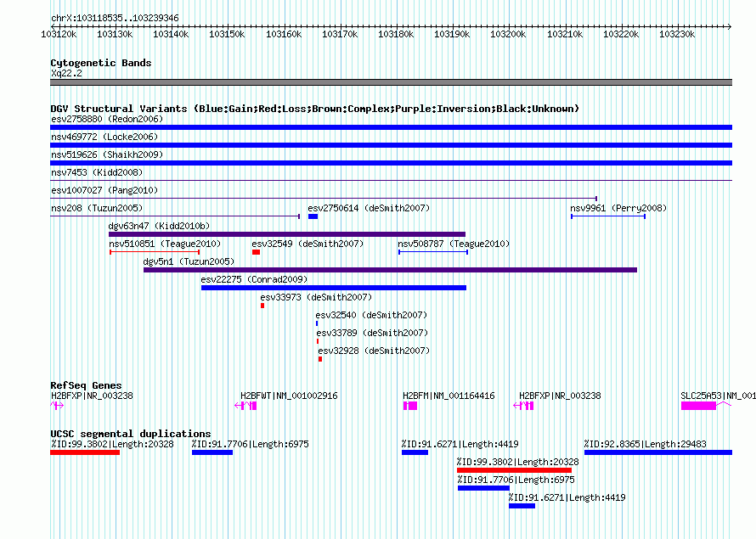Image resolution: width=756 pixels, height=539 pixels.
Task: Click the %ID:92.8365|Length:29483 label
Action: click(x=645, y=444)
